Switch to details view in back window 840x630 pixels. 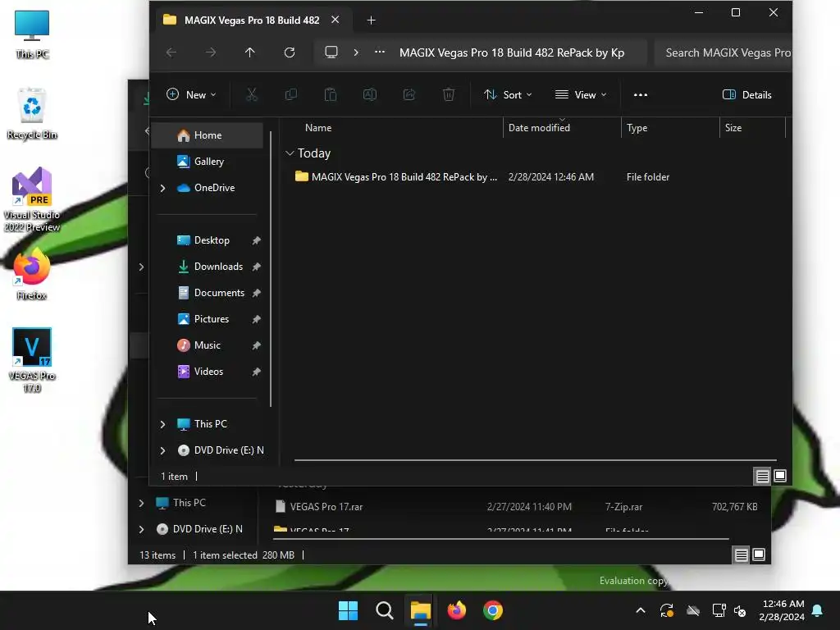tap(741, 555)
